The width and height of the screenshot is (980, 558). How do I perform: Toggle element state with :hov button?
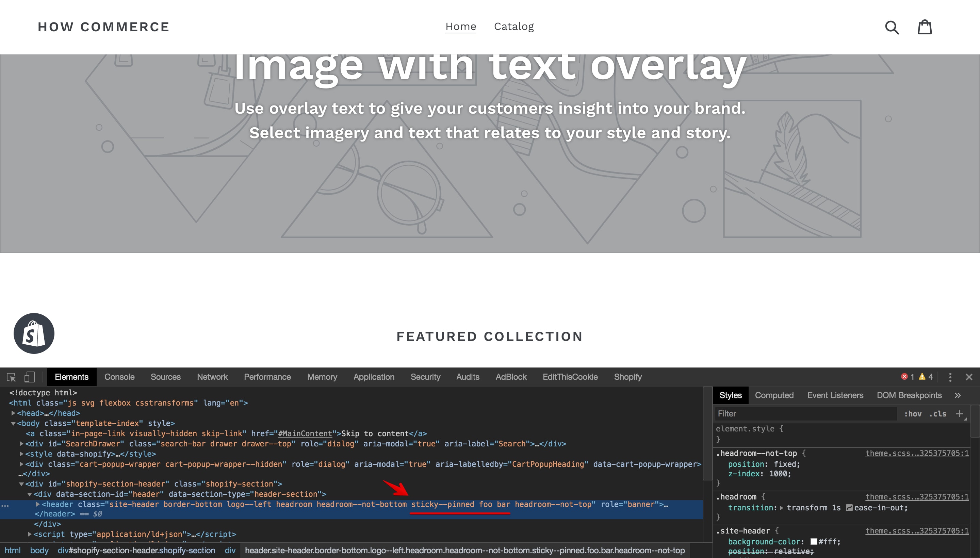click(x=914, y=413)
